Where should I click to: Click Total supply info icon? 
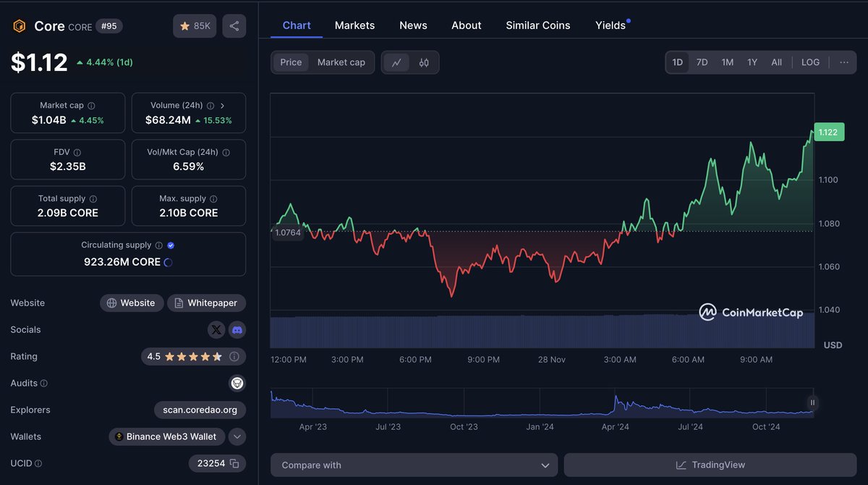coord(93,199)
